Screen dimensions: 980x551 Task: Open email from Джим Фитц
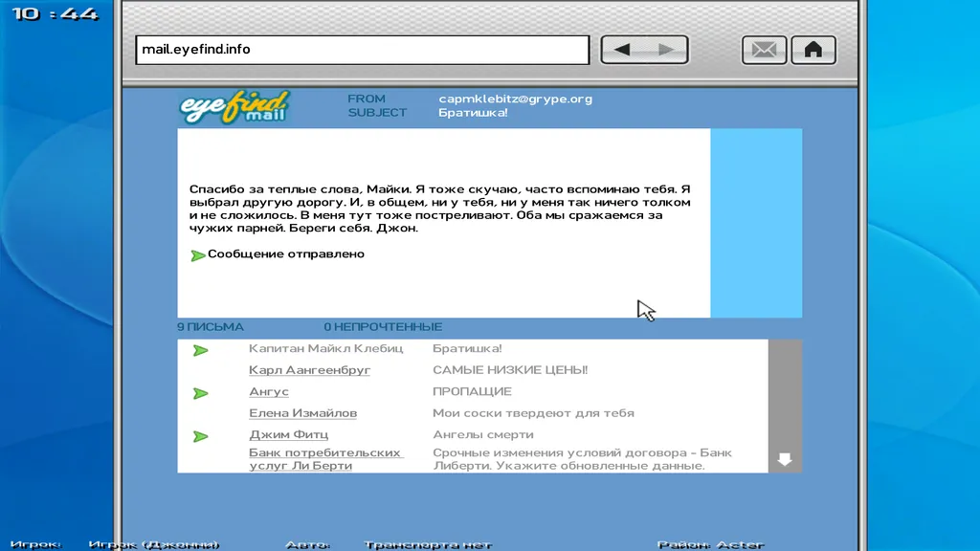288,434
